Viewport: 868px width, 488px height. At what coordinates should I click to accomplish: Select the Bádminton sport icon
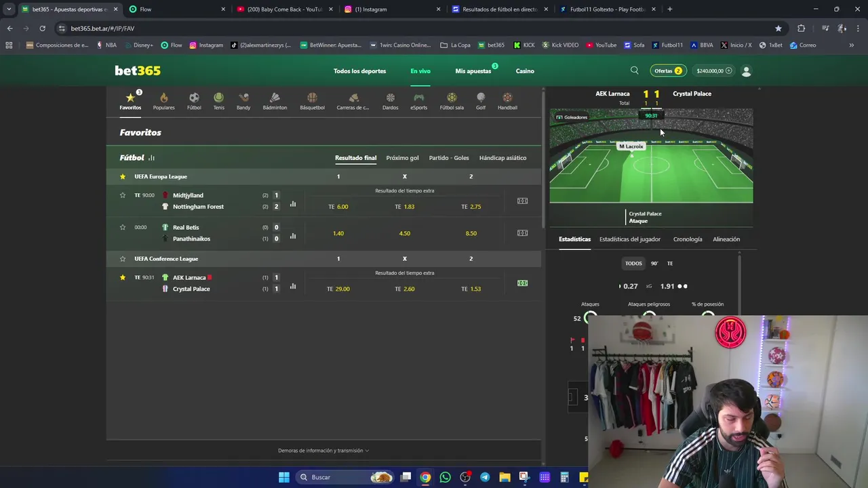pyautogui.click(x=275, y=101)
